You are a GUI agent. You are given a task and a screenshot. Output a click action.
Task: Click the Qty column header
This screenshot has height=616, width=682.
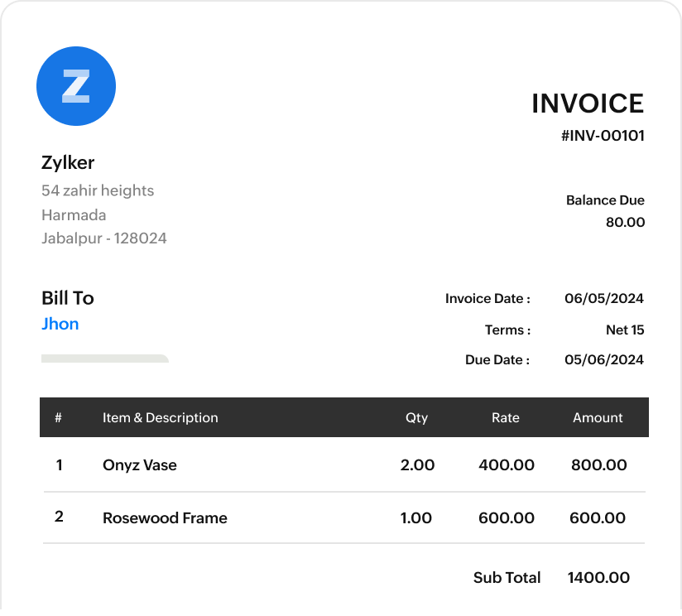[x=416, y=418]
